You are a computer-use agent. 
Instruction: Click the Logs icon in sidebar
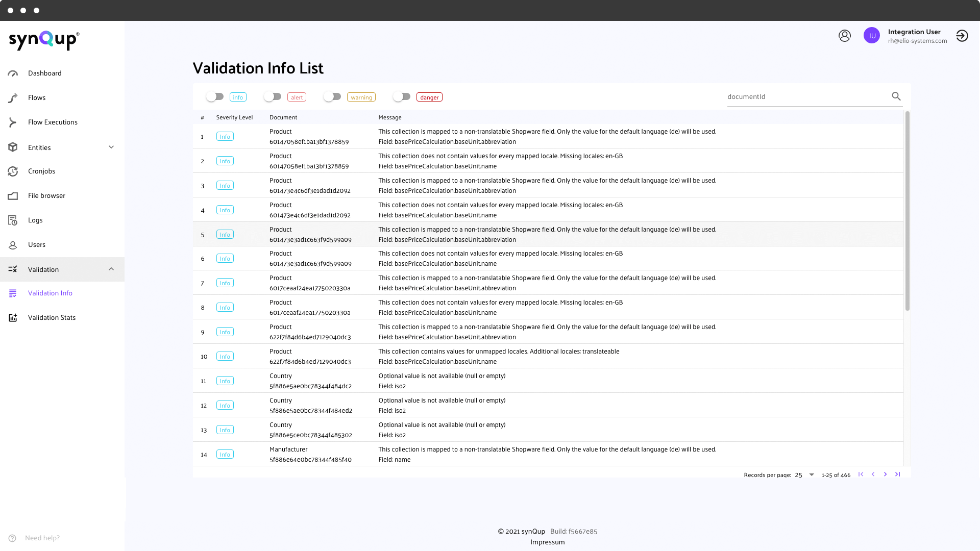[13, 220]
